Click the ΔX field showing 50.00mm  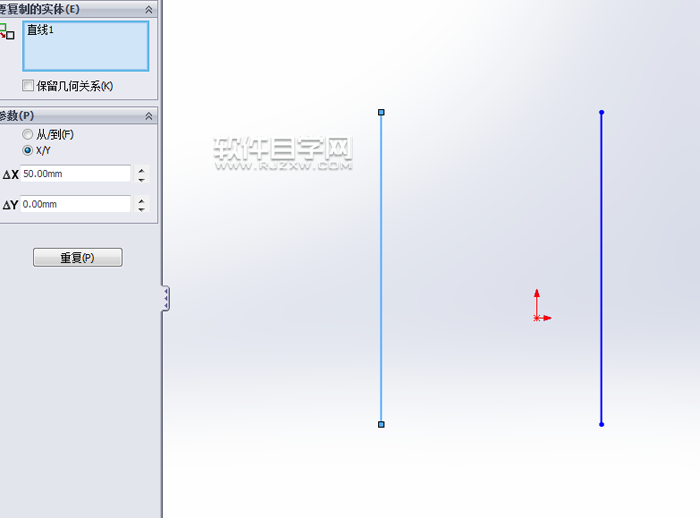(x=75, y=174)
